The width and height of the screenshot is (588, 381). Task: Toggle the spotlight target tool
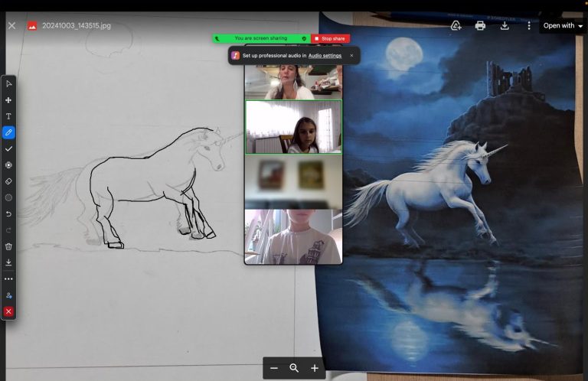tap(8, 164)
